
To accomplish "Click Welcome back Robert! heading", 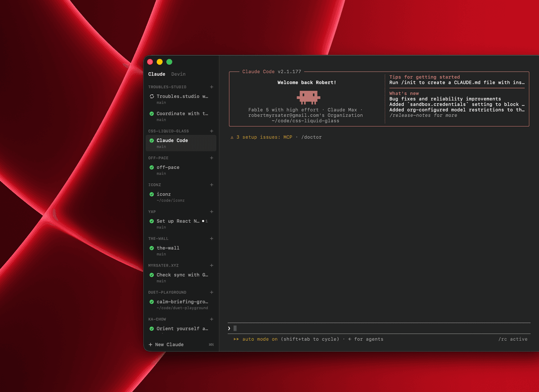I will [307, 83].
